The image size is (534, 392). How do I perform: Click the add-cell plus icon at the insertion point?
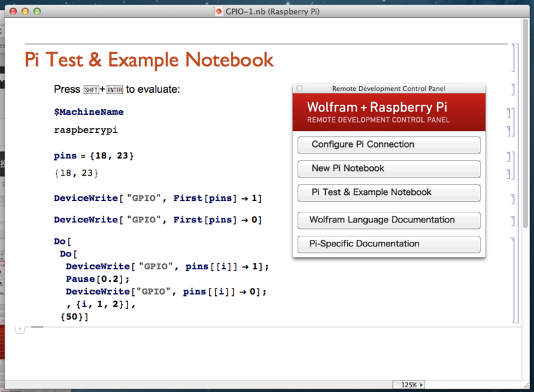point(20,329)
